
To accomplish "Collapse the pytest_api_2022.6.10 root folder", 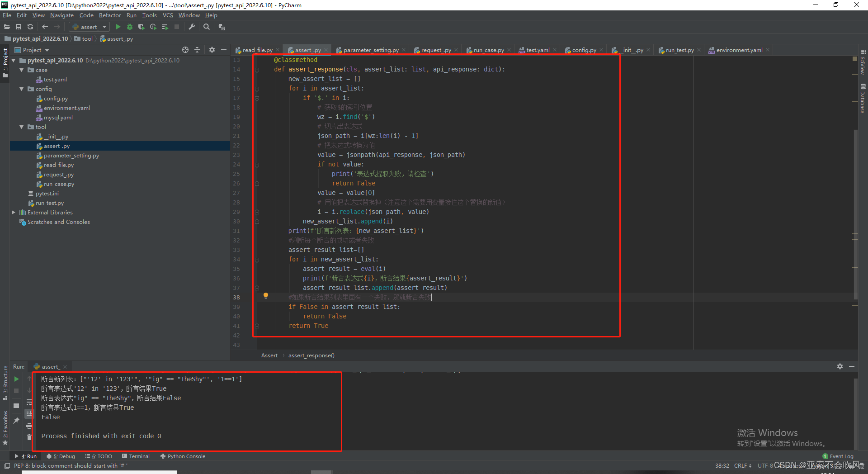I will click(x=14, y=60).
